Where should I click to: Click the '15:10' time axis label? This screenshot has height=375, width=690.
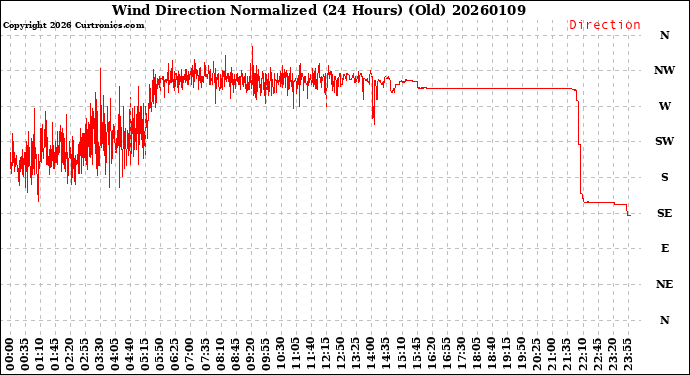pyautogui.click(x=402, y=354)
